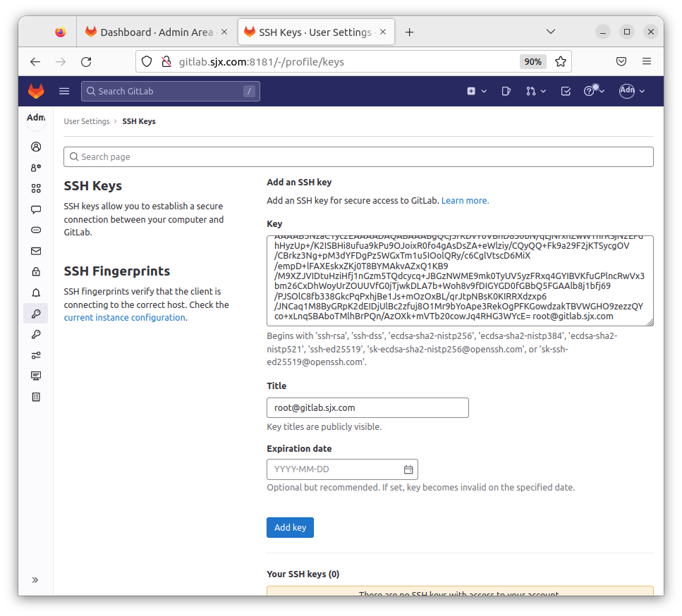Switch to the Dashboard Admin Area tab

click(x=155, y=32)
